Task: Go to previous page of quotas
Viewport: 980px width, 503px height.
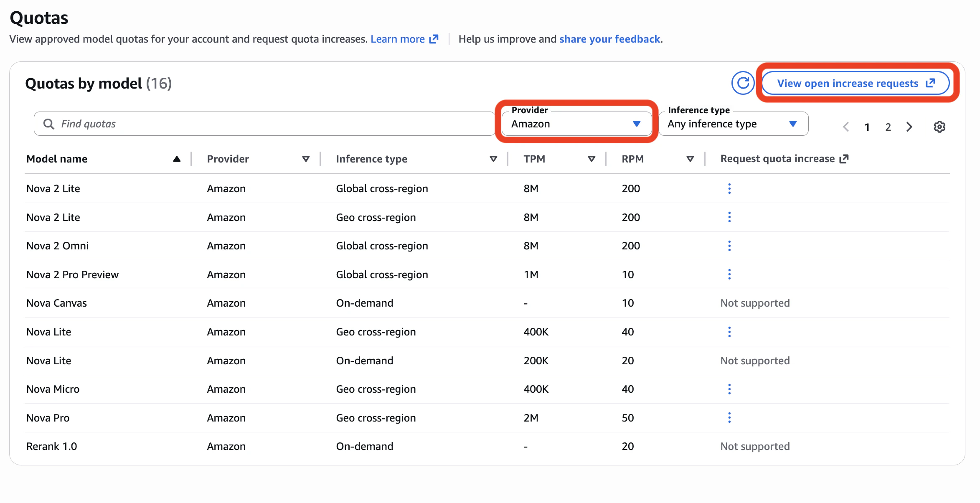Action: [x=846, y=127]
